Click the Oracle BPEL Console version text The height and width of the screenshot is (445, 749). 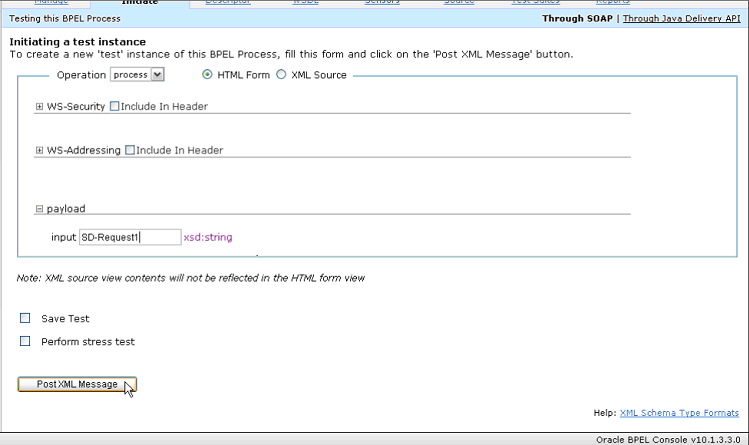pos(668,440)
